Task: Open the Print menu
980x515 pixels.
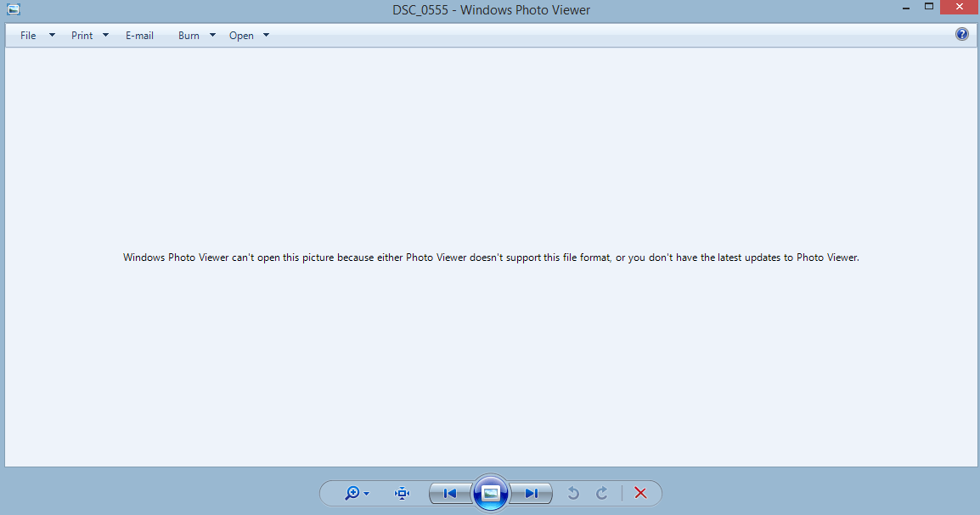Action: [x=82, y=36]
